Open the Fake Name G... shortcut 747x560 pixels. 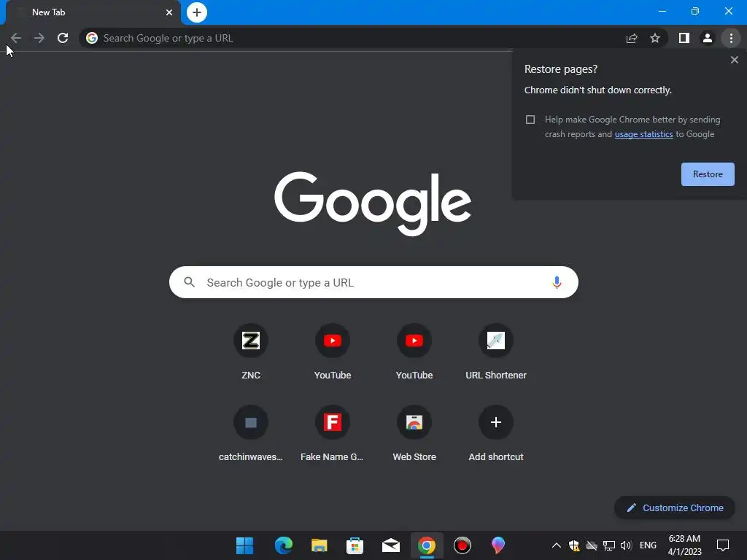(333, 434)
